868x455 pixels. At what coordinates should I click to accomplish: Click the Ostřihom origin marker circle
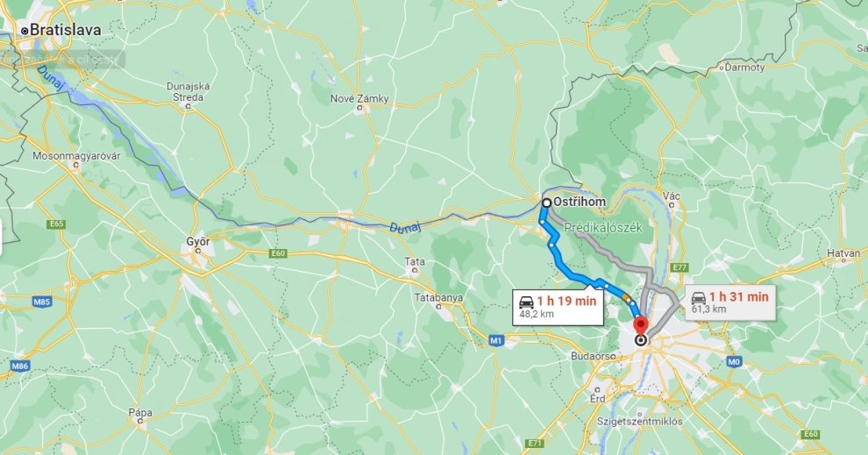pos(546,203)
